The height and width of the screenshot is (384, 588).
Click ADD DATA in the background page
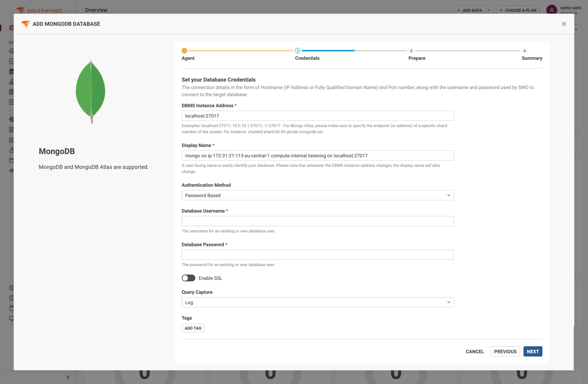(x=469, y=10)
